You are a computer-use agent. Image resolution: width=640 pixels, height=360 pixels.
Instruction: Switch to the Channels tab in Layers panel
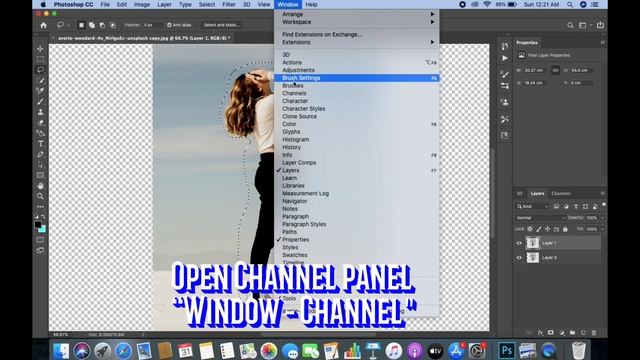pos(561,193)
